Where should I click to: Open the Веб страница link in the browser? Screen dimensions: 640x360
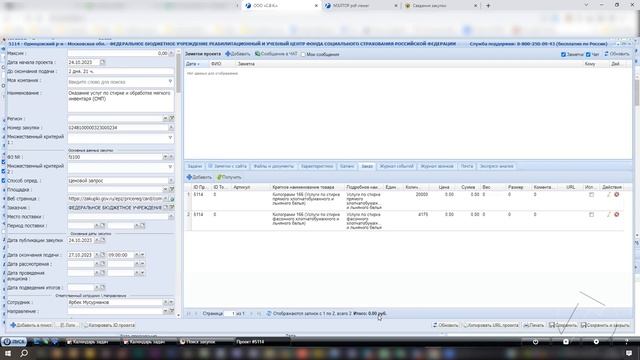[172, 199]
